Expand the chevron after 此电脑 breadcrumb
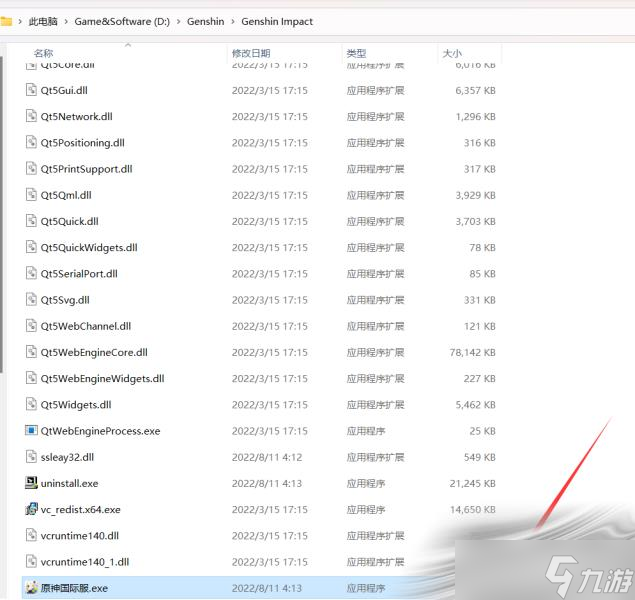 66,21
